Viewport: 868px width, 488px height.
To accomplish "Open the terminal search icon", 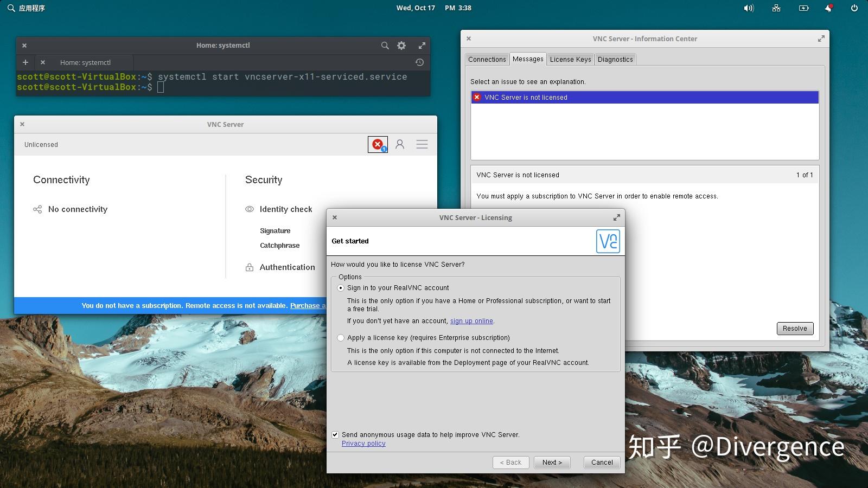I will pyautogui.click(x=385, y=46).
